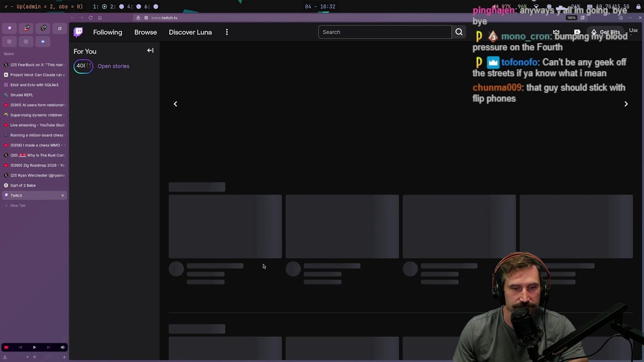Click the fourth pinned tab tile with refresh icon

coord(59,28)
